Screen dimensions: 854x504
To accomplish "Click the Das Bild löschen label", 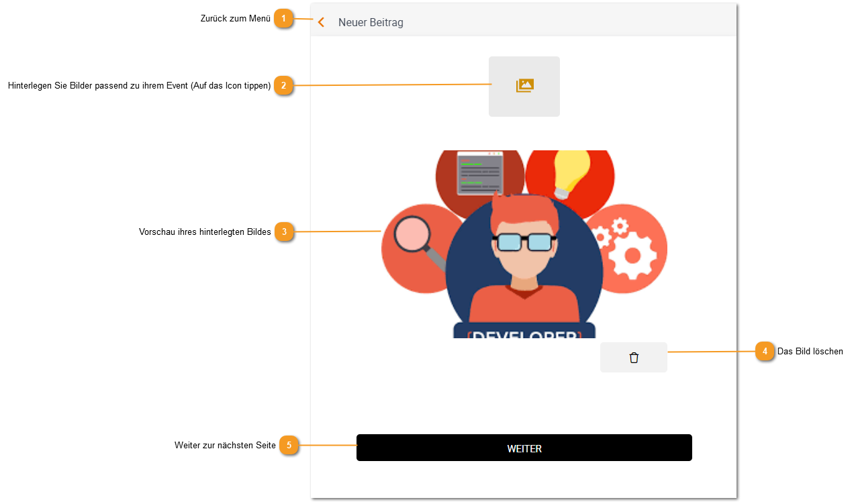I will click(810, 351).
